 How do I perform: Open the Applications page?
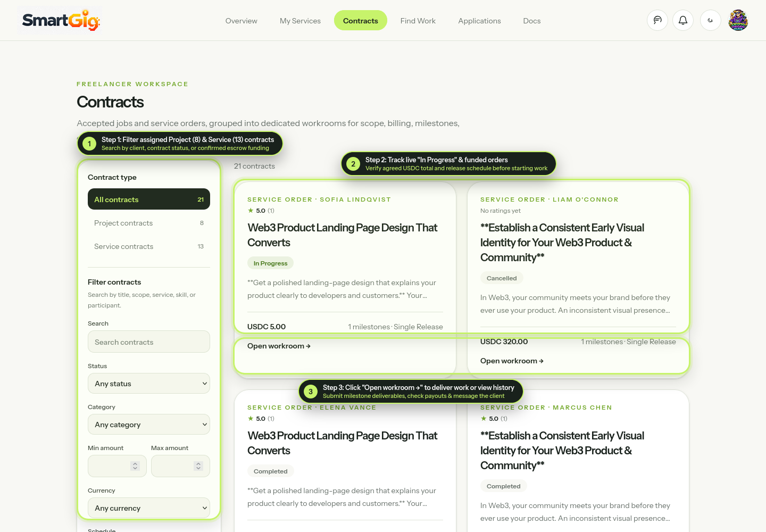tap(479, 21)
